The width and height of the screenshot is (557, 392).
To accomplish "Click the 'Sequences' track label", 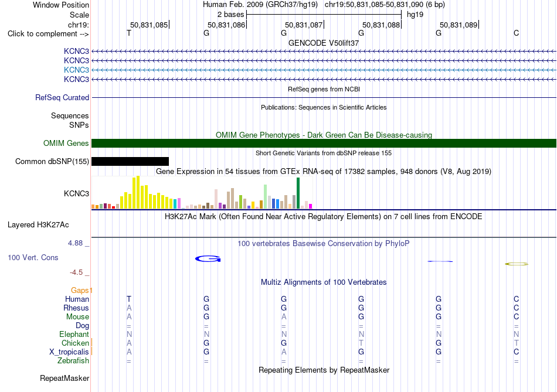I will pos(70,116).
